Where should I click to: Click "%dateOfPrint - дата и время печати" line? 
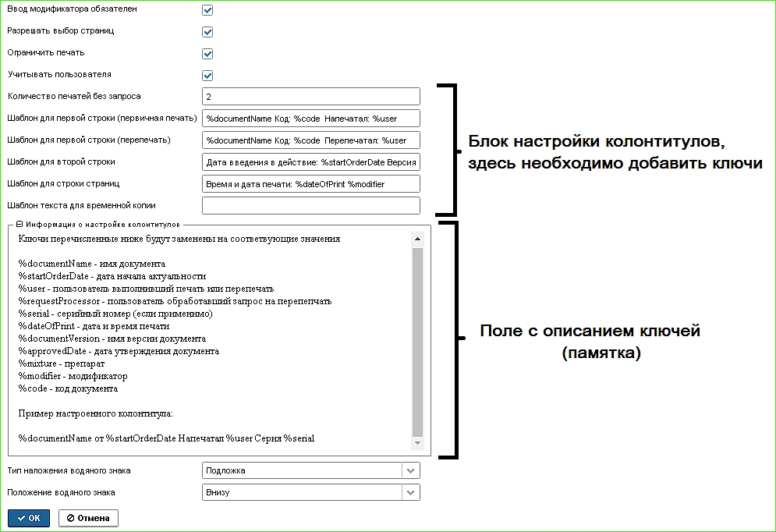(x=94, y=326)
